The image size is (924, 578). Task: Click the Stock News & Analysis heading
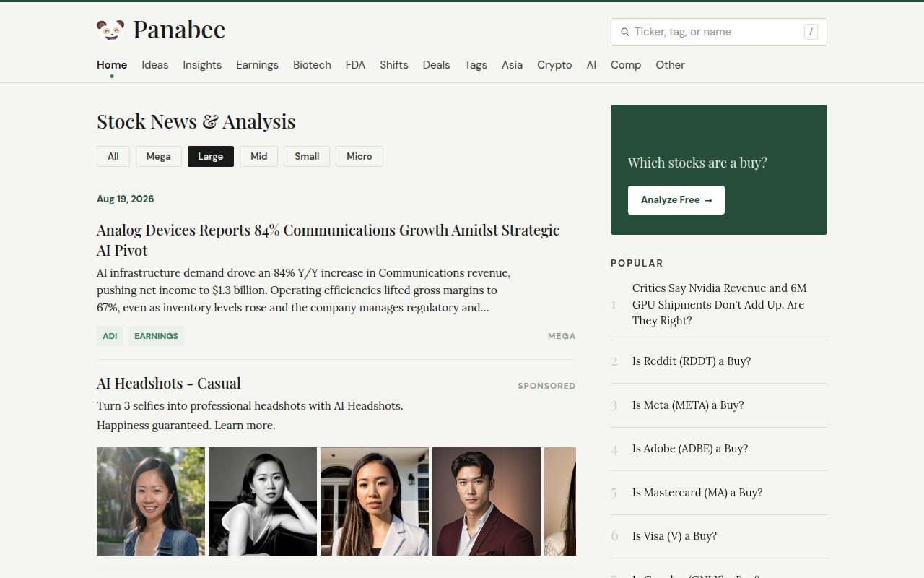pyautogui.click(x=196, y=121)
